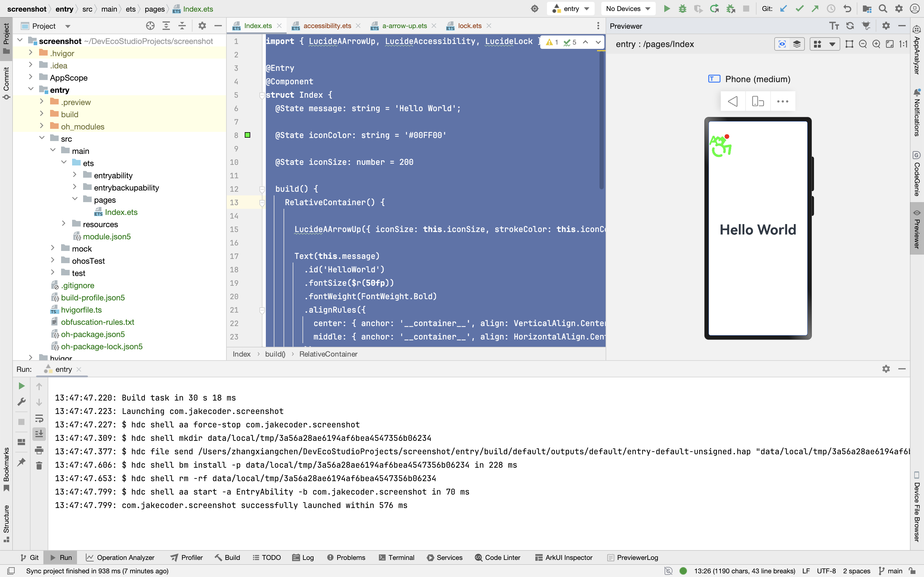Toggle multi-profile mode grid icon in Previewer
The width and height of the screenshot is (924, 577).
[x=817, y=44]
